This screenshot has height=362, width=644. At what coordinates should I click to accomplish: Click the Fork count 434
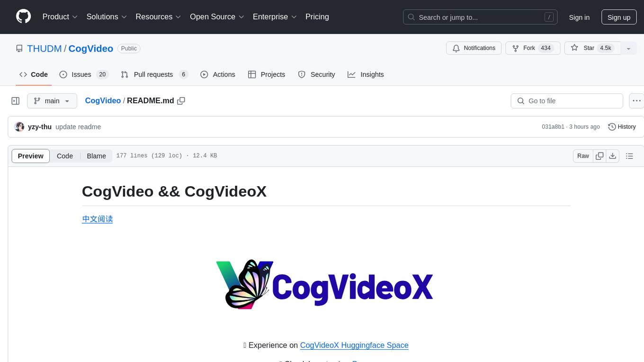coord(546,48)
